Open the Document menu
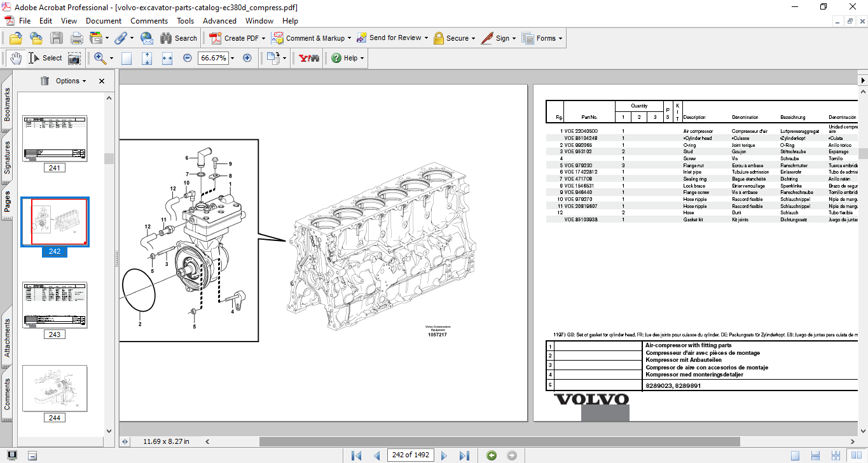The width and height of the screenshot is (868, 463). 104,21
